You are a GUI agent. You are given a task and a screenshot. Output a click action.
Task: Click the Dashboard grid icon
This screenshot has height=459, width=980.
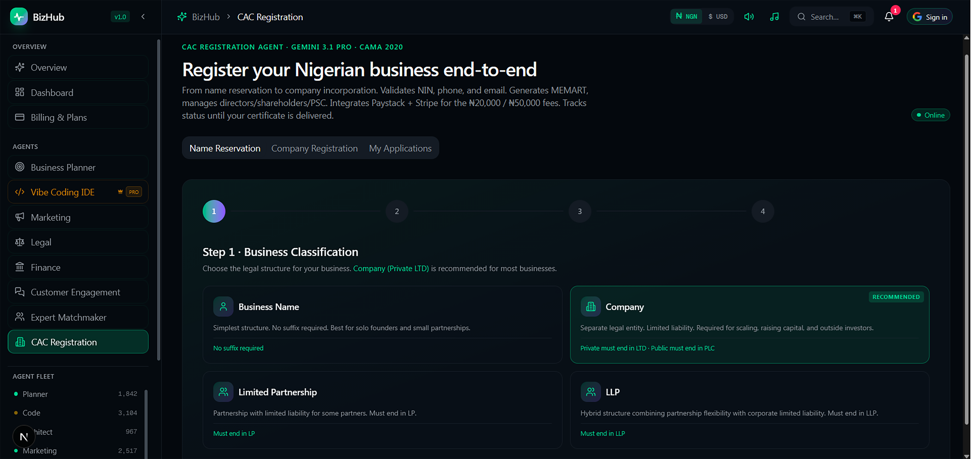[20, 92]
